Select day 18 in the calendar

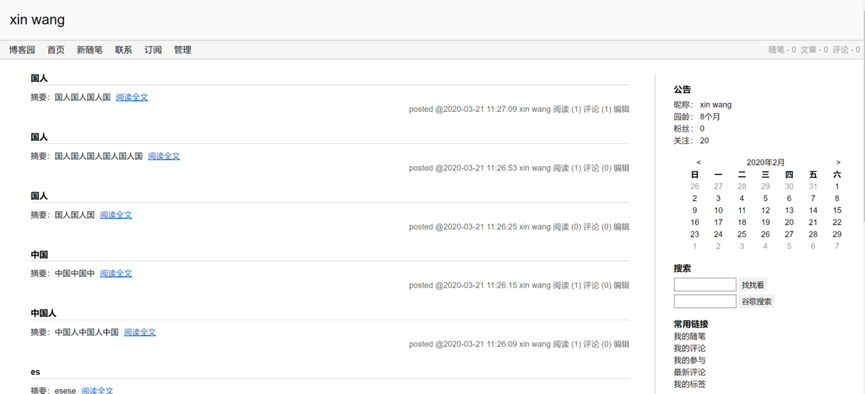tap(742, 222)
